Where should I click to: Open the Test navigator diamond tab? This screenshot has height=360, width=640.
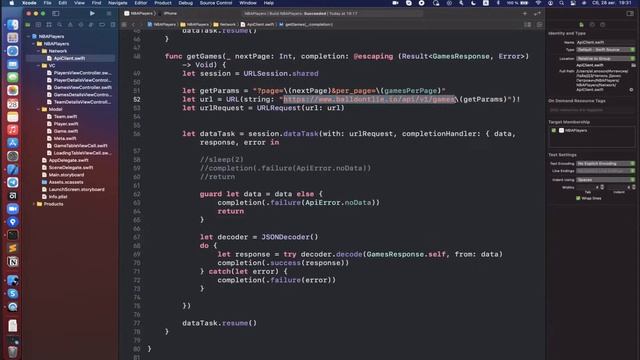(81, 25)
